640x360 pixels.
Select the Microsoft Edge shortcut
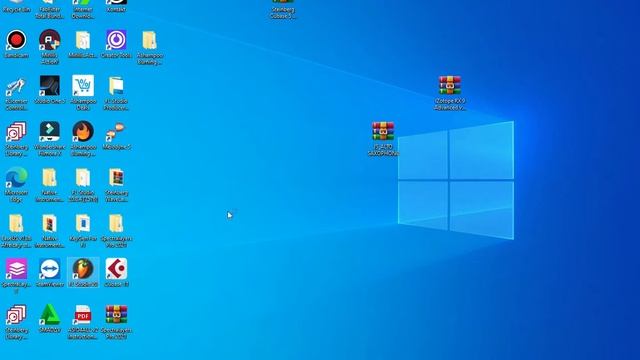[x=16, y=178]
